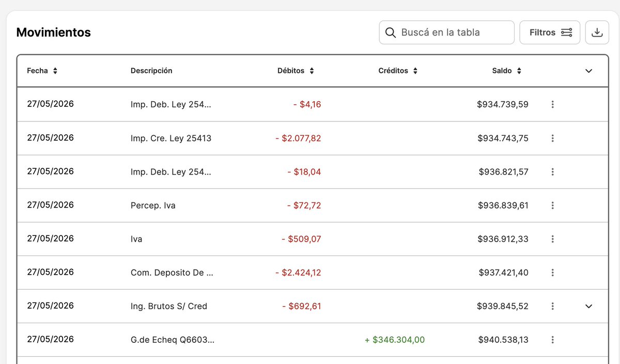Click the download icon button
This screenshot has height=364, width=620.
point(597,33)
